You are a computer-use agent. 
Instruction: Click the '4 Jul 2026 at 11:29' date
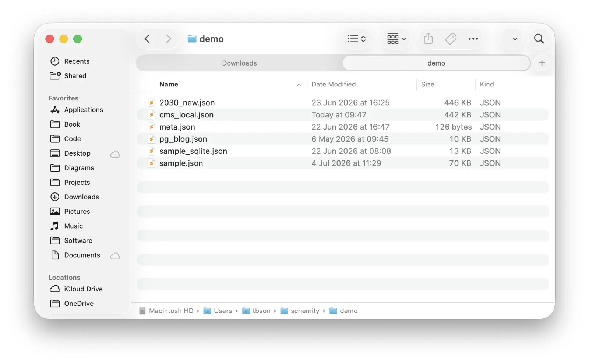coord(346,163)
